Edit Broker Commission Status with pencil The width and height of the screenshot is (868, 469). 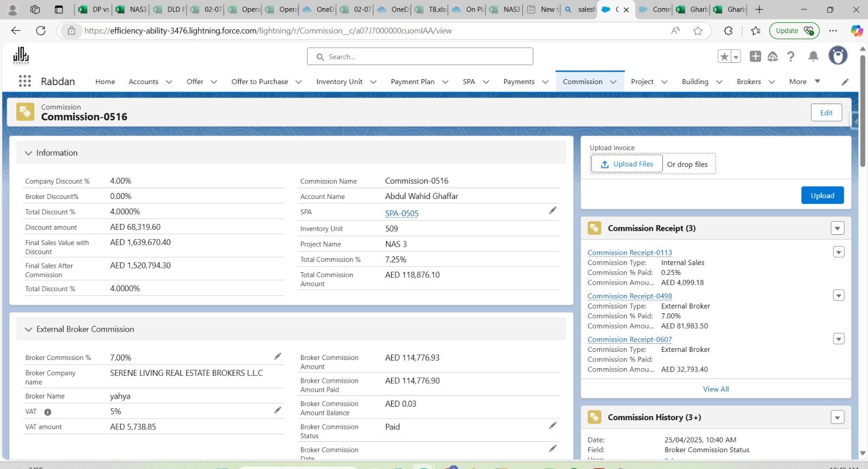pyautogui.click(x=553, y=426)
